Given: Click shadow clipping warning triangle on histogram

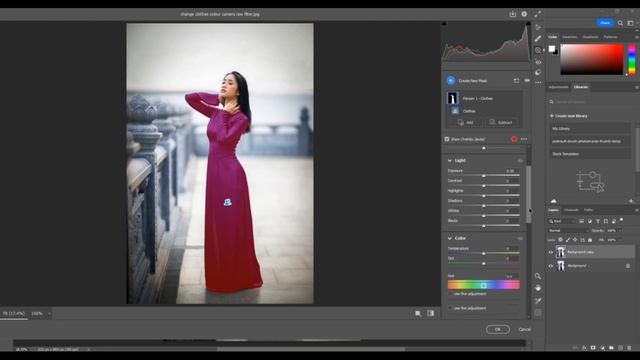Looking at the screenshot, I should coord(444,24).
